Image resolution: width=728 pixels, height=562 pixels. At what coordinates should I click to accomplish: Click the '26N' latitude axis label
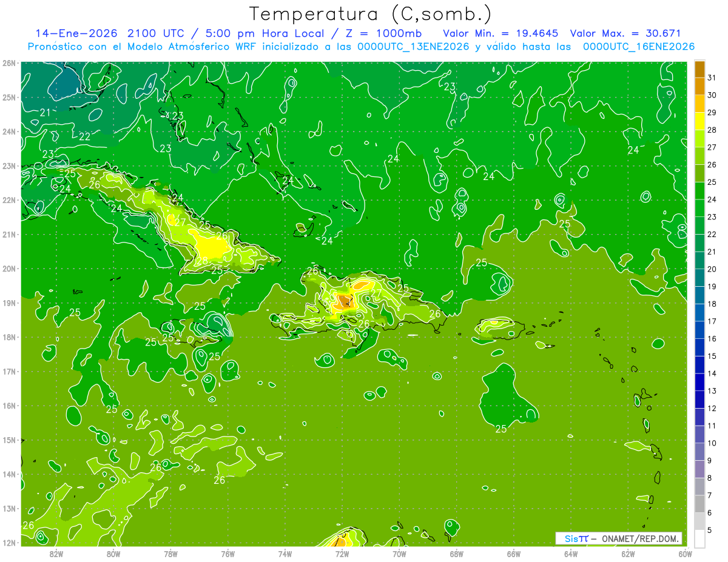tap(9, 63)
